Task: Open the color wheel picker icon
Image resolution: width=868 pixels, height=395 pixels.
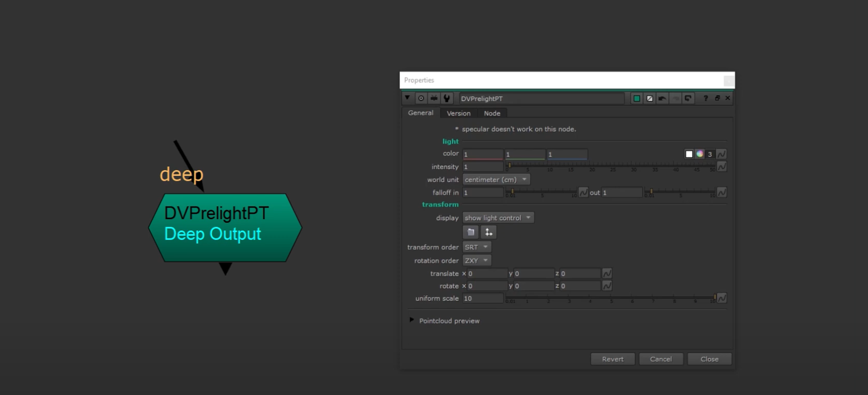Action: pyautogui.click(x=700, y=154)
